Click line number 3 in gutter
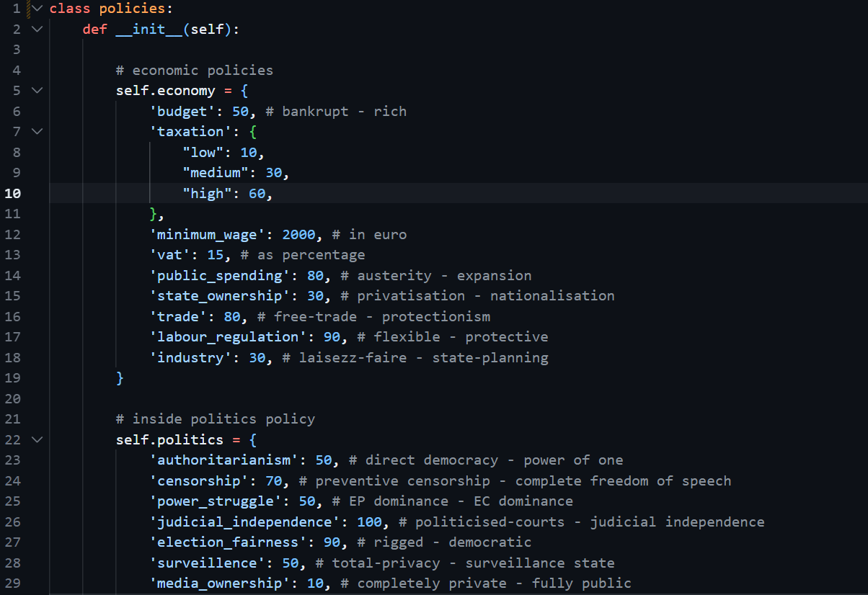Image resolution: width=868 pixels, height=595 pixels. pos(17,50)
